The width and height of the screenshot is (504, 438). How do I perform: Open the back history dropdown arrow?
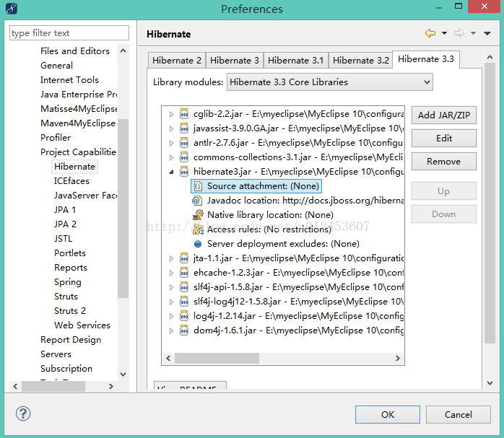point(444,33)
